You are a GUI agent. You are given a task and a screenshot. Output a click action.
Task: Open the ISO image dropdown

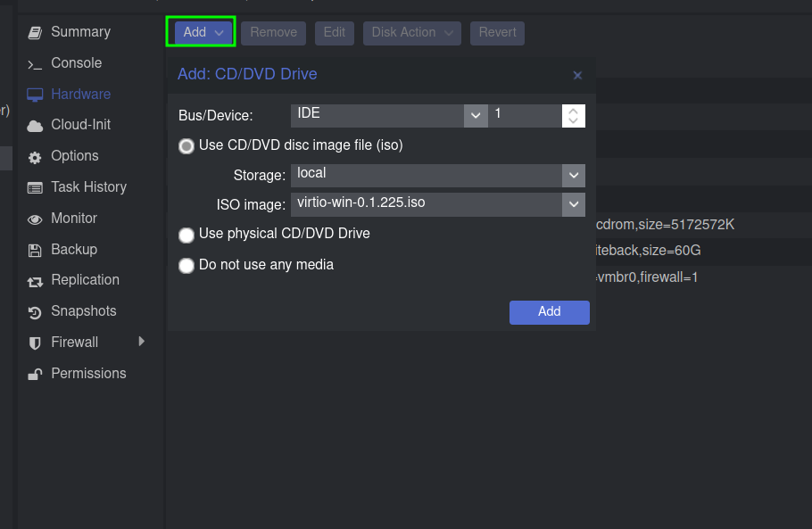573,205
